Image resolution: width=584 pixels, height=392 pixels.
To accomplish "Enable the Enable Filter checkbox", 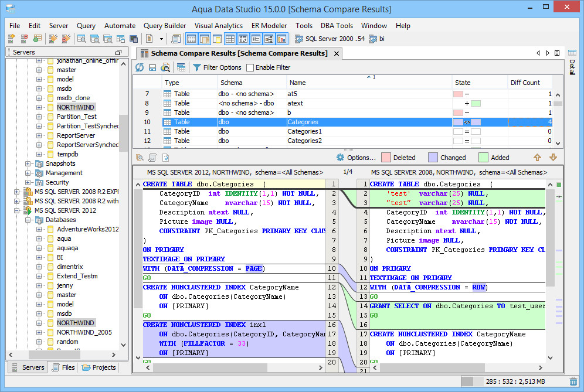I will click(250, 67).
